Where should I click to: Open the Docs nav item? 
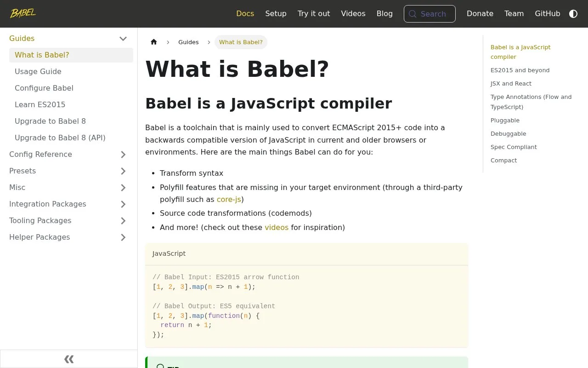point(245,14)
